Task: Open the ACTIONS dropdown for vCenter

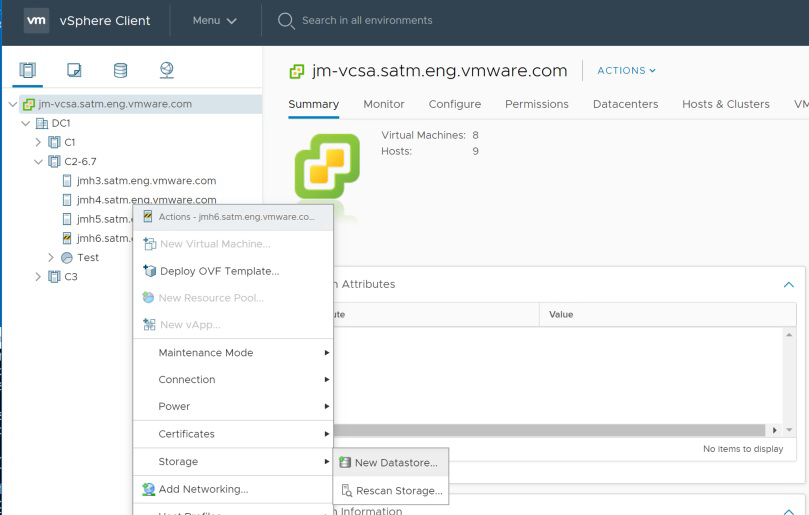Action: [626, 71]
